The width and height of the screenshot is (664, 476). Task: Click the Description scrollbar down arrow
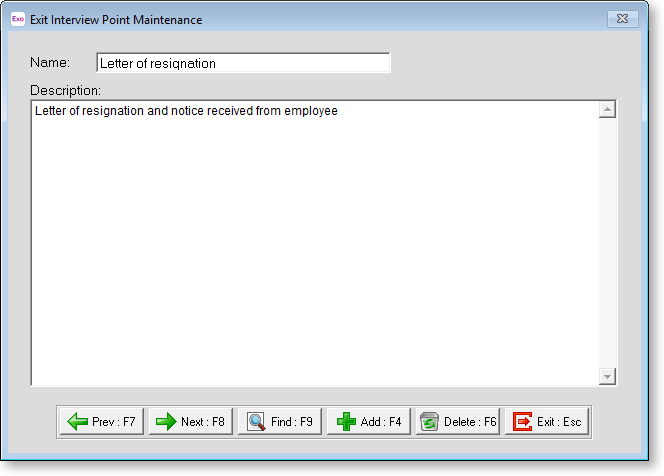click(607, 376)
